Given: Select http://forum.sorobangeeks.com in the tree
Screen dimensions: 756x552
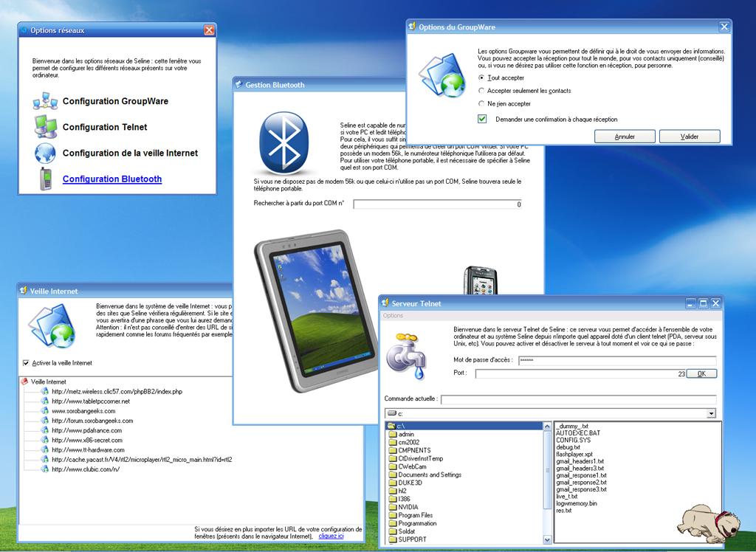Looking at the screenshot, I should point(92,421).
